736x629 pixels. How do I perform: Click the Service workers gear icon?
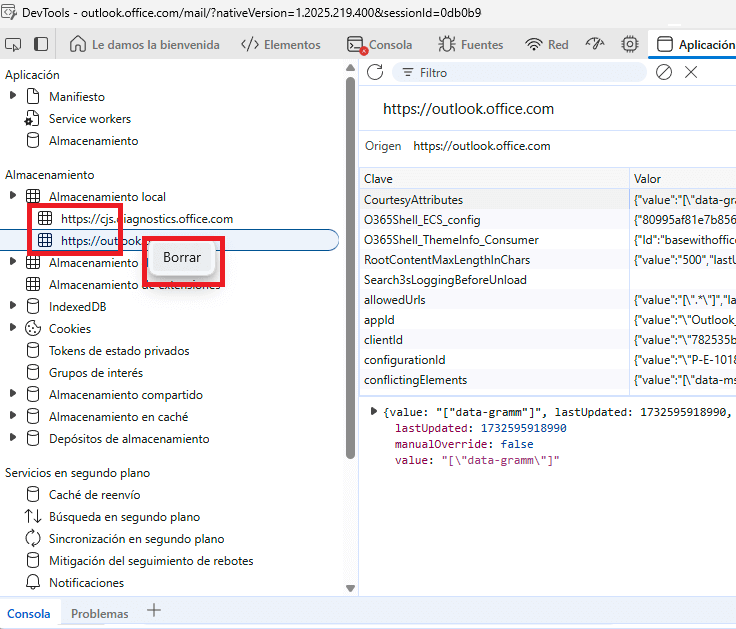[32, 119]
